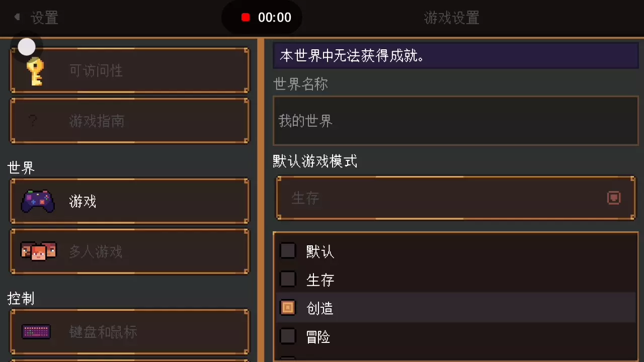Open the 可访问性 settings section
This screenshot has width=644, height=362.
tap(130, 71)
